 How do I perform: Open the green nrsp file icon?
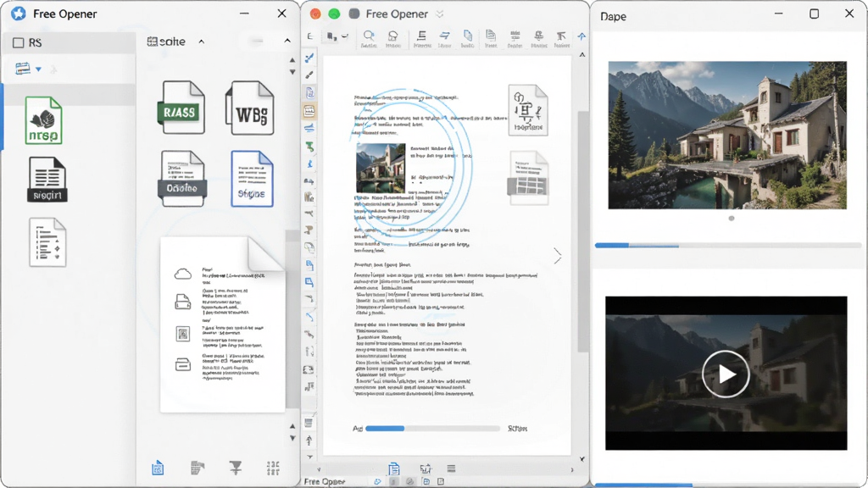pos(44,120)
